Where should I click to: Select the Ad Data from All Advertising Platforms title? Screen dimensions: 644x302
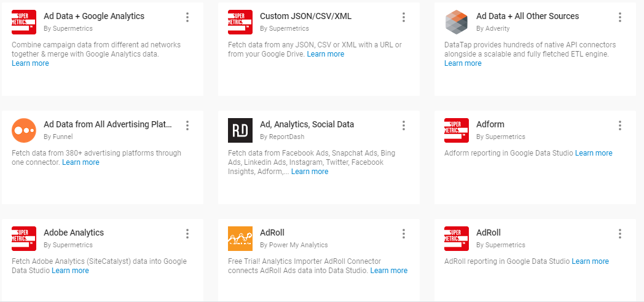point(108,124)
